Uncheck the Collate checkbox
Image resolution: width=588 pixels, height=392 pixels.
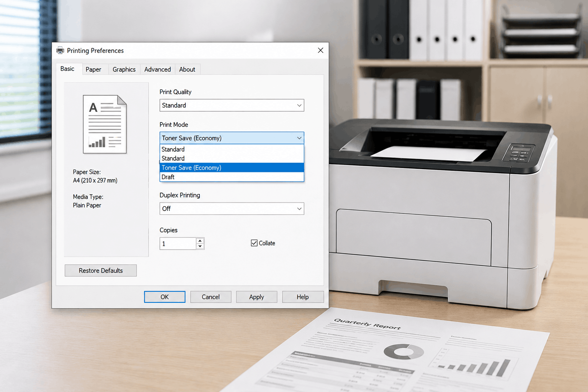pos(254,243)
